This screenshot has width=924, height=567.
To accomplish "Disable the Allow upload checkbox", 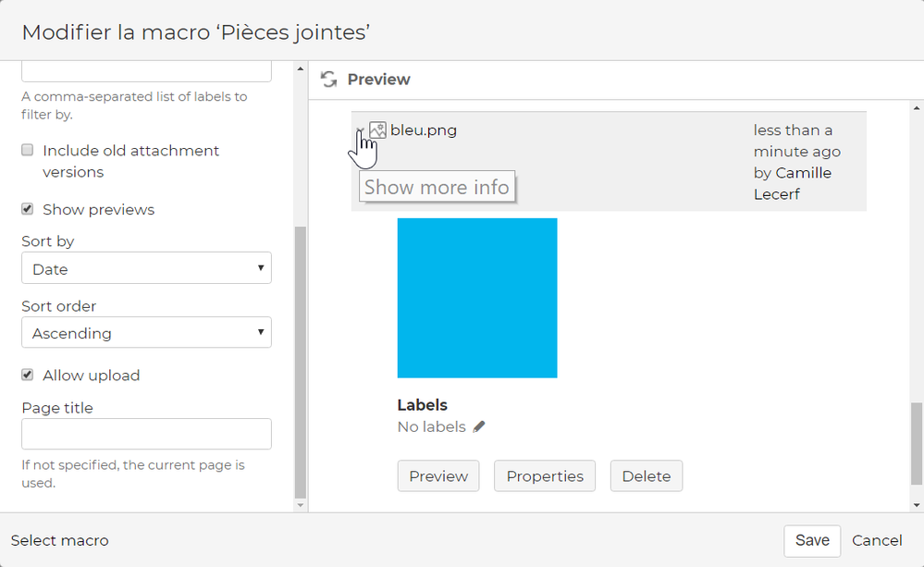I will [x=28, y=375].
